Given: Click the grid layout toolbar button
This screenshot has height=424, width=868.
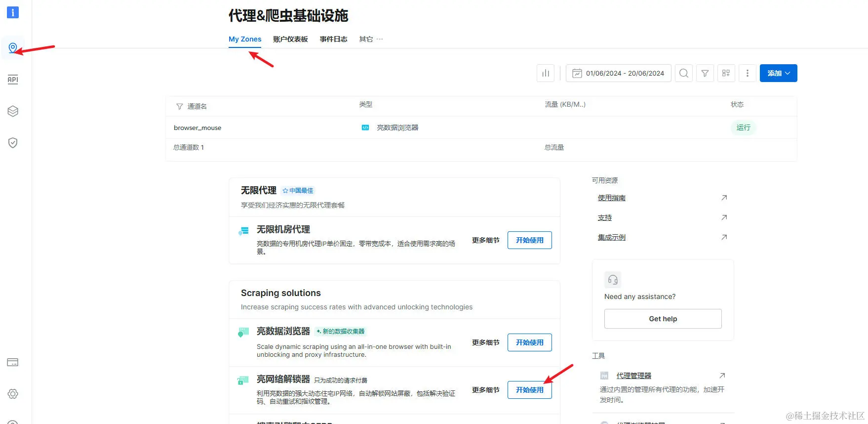Looking at the screenshot, I should coord(726,73).
